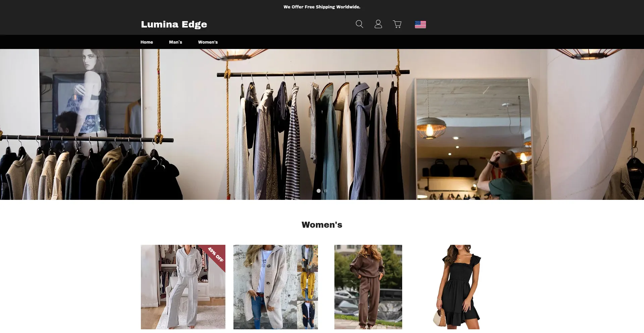Click the user account icon
The height and width of the screenshot is (333, 644).
point(378,24)
